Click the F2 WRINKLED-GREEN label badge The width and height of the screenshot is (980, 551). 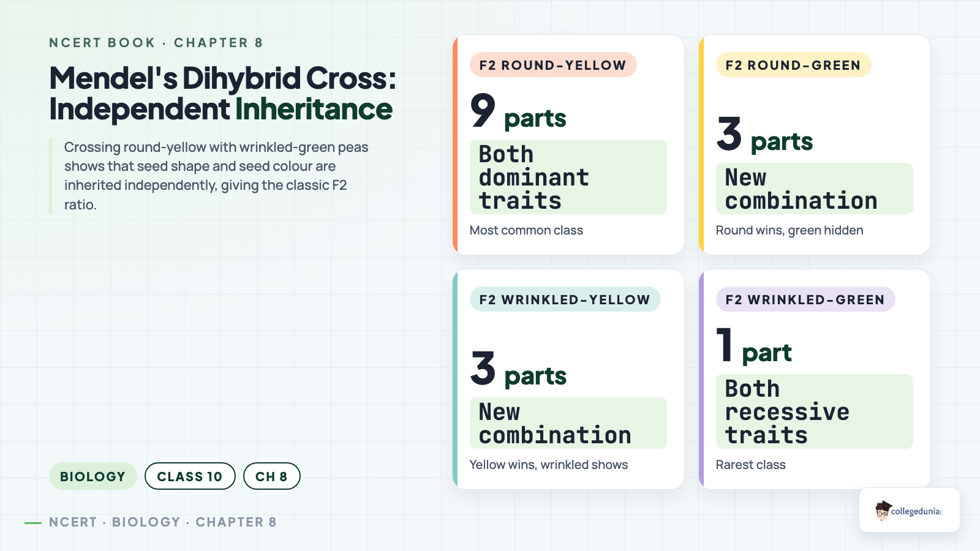pyautogui.click(x=805, y=299)
